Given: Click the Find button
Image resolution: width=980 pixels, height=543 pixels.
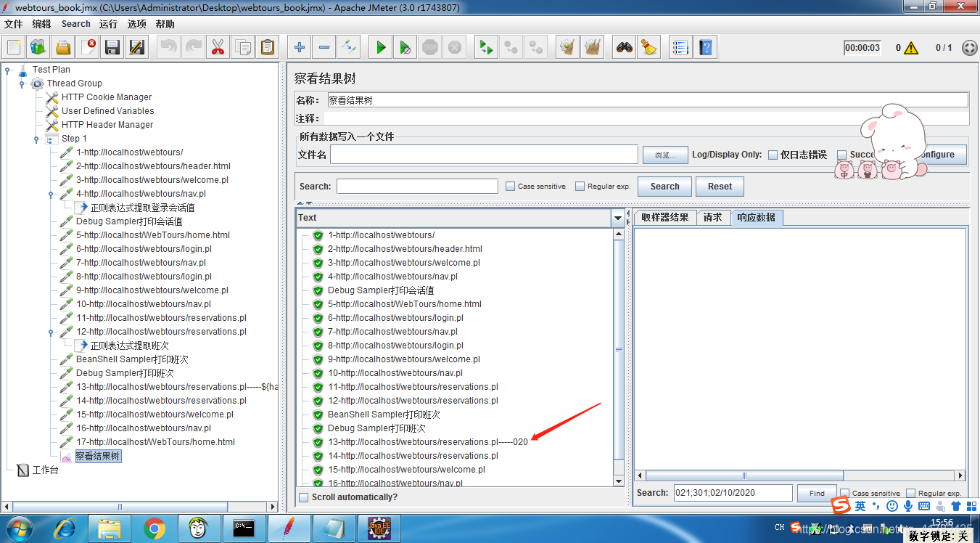Looking at the screenshot, I should (x=817, y=494).
